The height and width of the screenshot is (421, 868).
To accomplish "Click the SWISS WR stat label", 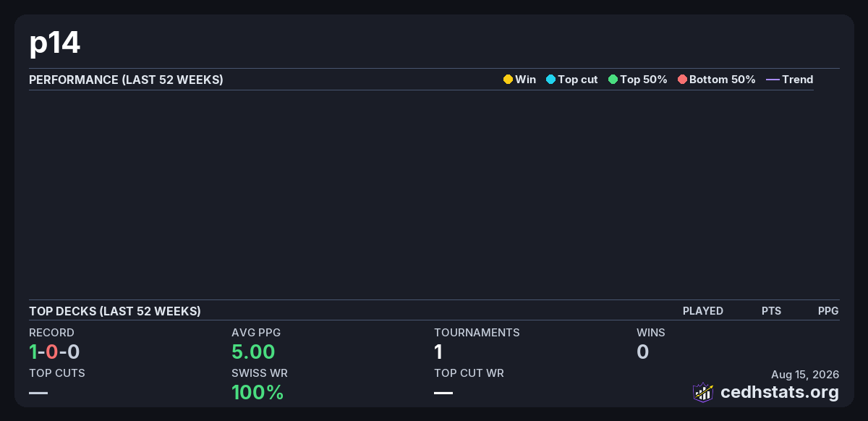I will 260,373.
